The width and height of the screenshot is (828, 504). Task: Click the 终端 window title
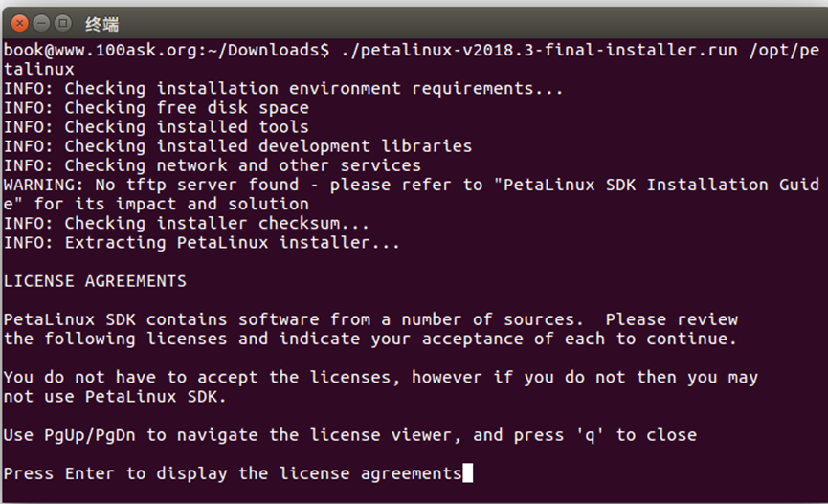pyautogui.click(x=101, y=24)
